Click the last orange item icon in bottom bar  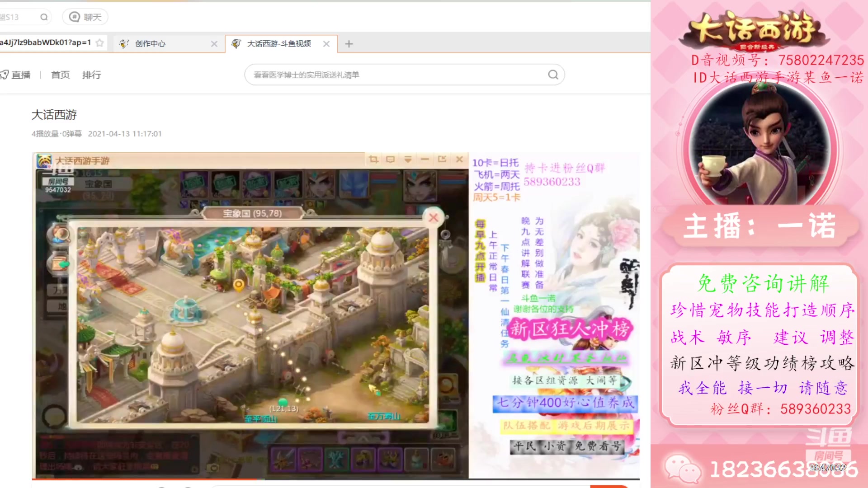coord(443,459)
